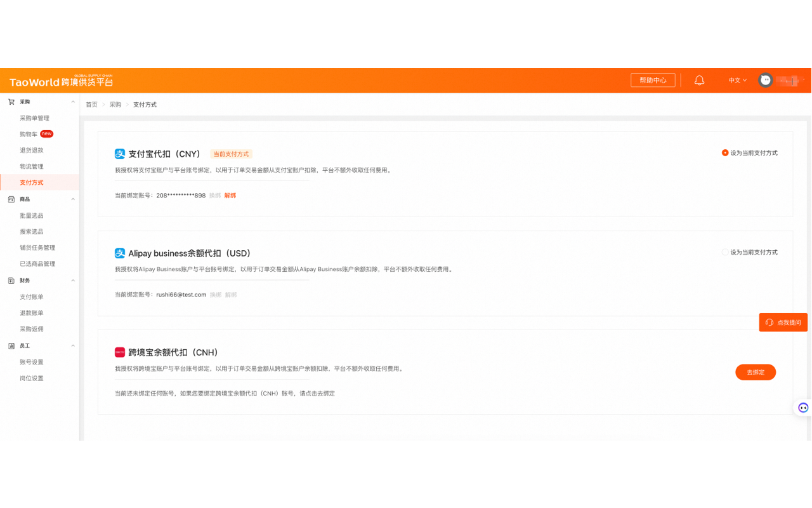The height and width of the screenshot is (508, 812).
Task: Open the 中文 language dropdown
Action: pyautogui.click(x=738, y=81)
